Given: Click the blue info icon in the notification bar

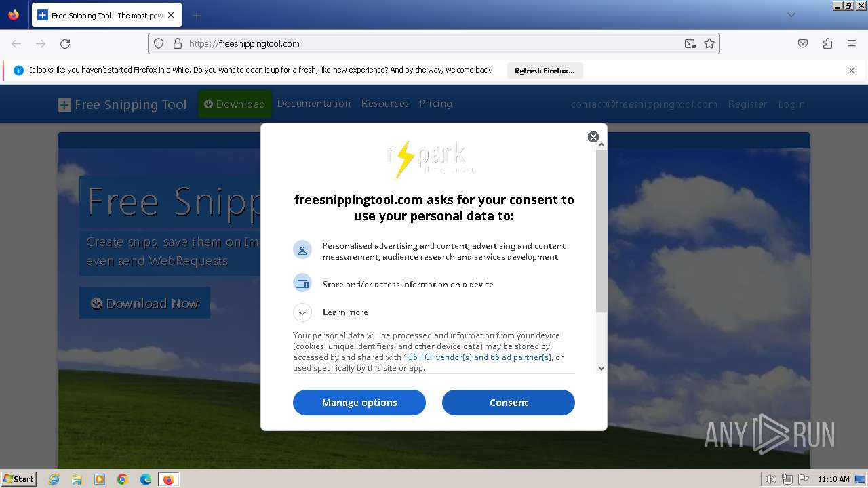Looking at the screenshot, I should [x=18, y=70].
